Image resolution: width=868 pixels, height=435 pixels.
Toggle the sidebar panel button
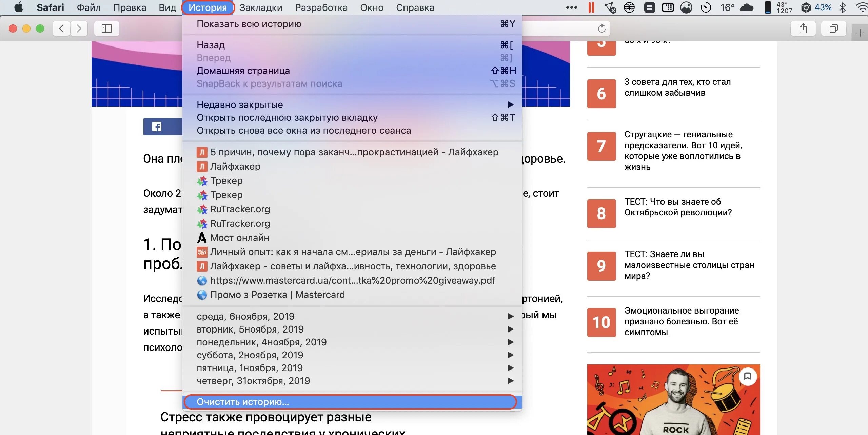tap(107, 29)
